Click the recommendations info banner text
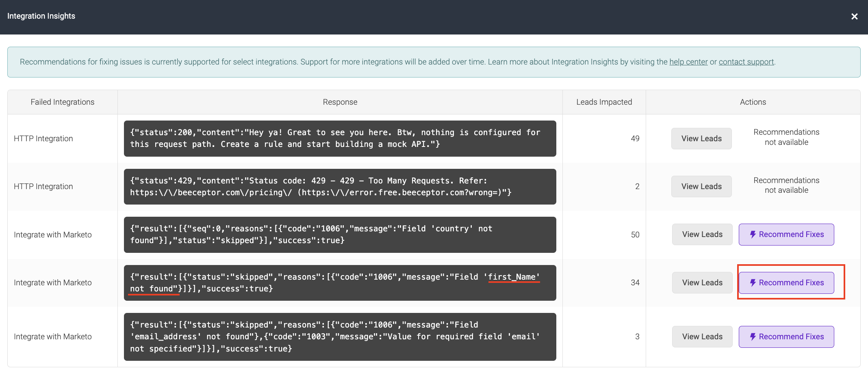The height and width of the screenshot is (375, 868). (397, 62)
